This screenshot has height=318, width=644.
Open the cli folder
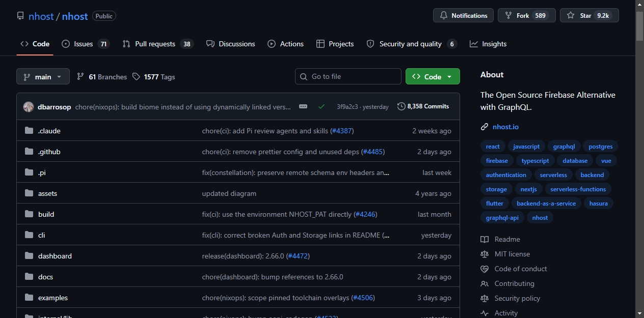[42, 235]
